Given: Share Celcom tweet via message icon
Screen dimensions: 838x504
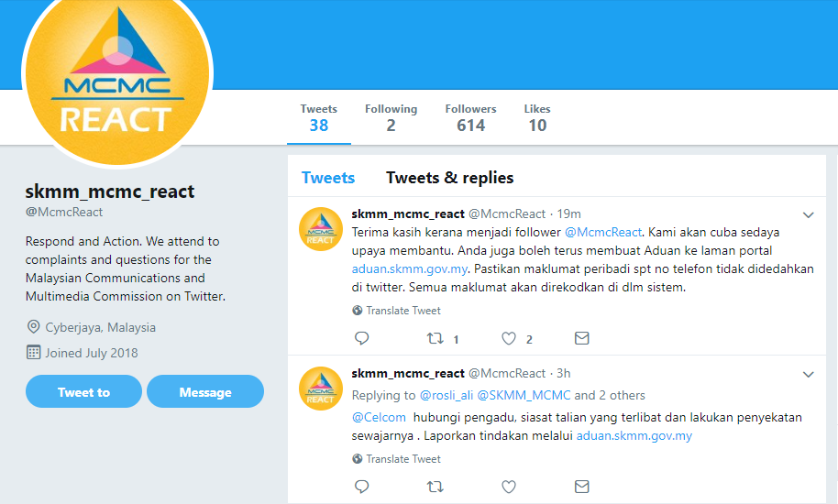Looking at the screenshot, I should (x=581, y=487).
